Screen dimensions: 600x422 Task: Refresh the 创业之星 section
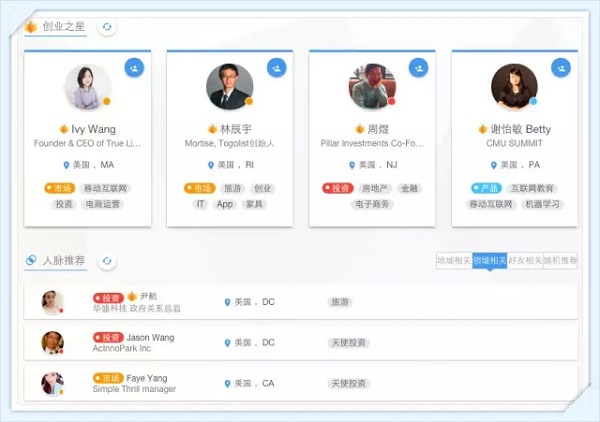[x=107, y=27]
